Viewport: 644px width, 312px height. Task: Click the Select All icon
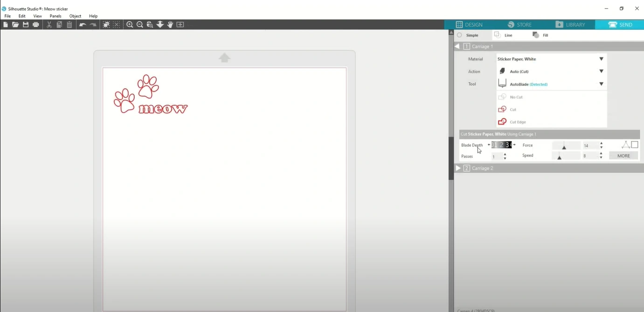point(106,25)
